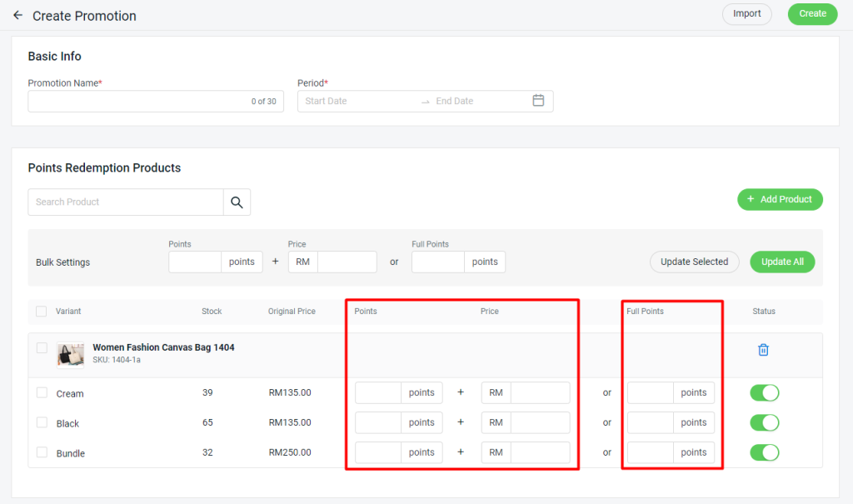Click the Original Price column header
This screenshot has height=504, width=853.
tap(292, 312)
